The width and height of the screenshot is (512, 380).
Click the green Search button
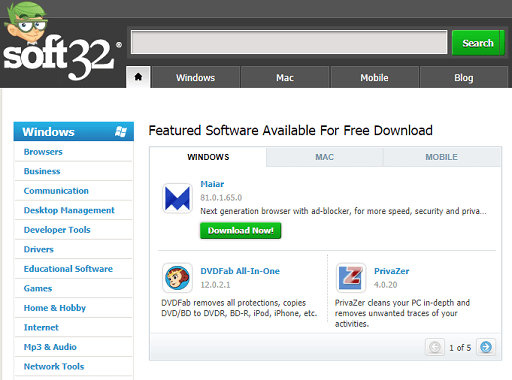[x=478, y=43]
